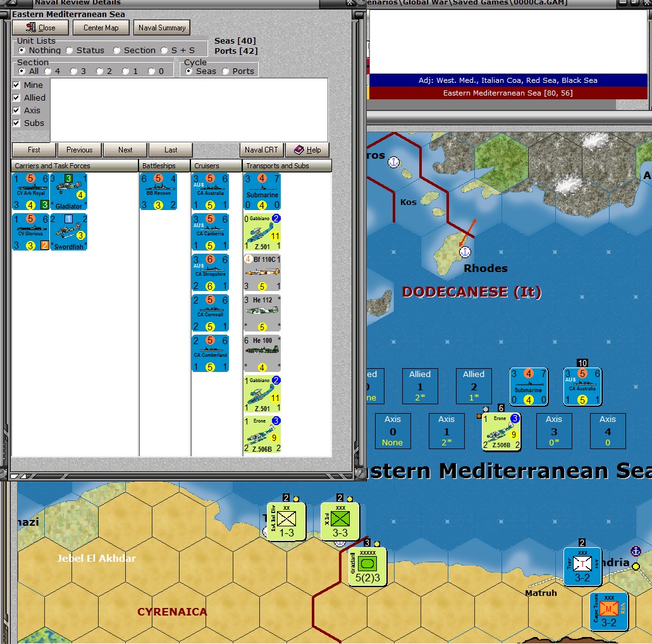Click the Cape Town 3-2 motorized unit

[x=609, y=612]
